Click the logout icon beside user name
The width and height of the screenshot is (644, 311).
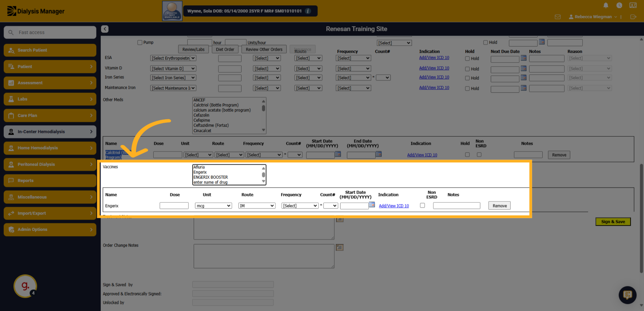(x=633, y=17)
